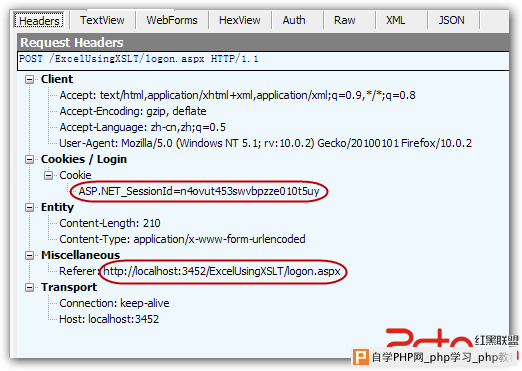The width and height of the screenshot is (522, 371).
Task: Select the Host: localhost:3452 row
Action: coord(109,319)
